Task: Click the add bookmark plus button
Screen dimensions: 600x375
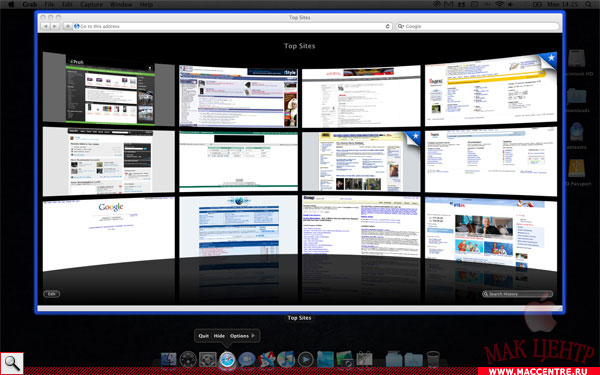Action: pyautogui.click(x=67, y=26)
